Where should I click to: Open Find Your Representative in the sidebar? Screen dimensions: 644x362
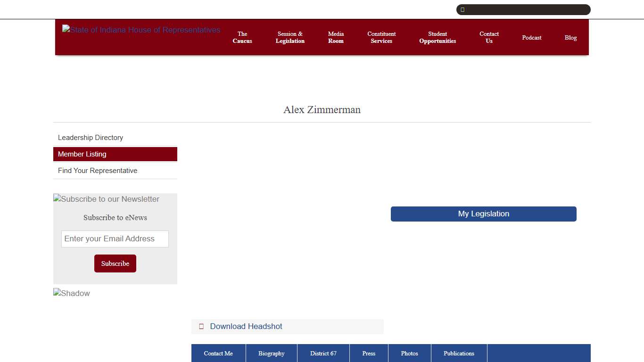point(98,171)
